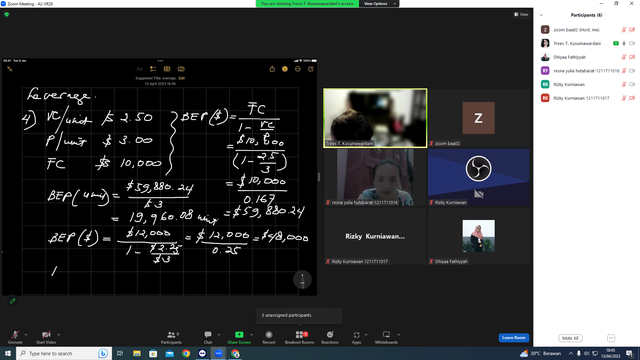The height and width of the screenshot is (360, 640).
Task: Click the checklist icon in Notes toolbar
Action: tap(153, 69)
